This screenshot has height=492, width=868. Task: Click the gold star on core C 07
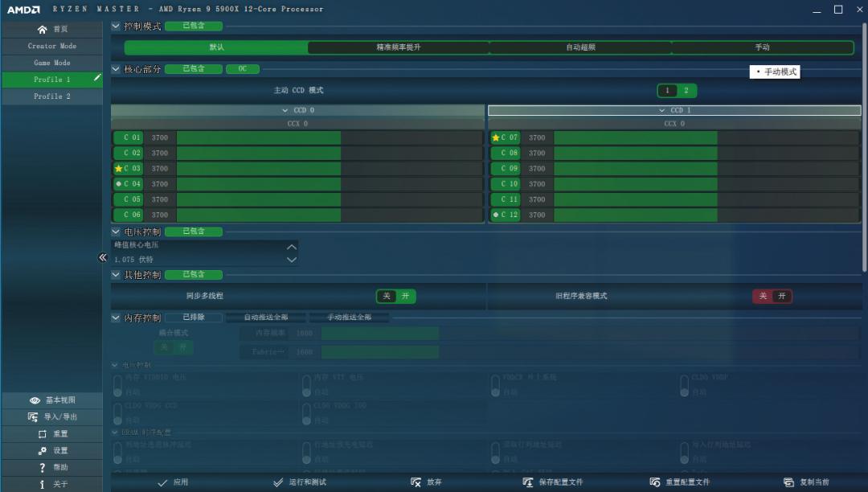pyautogui.click(x=495, y=137)
